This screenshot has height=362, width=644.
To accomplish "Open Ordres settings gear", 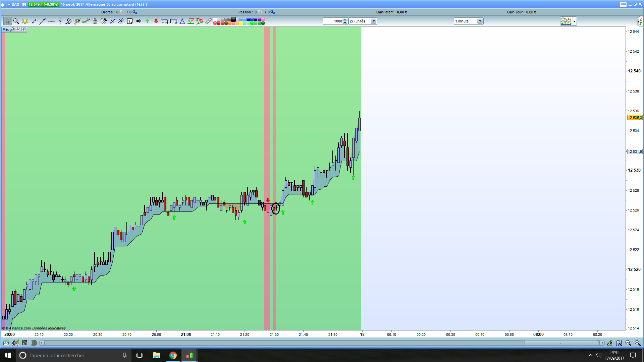I will [135, 12].
